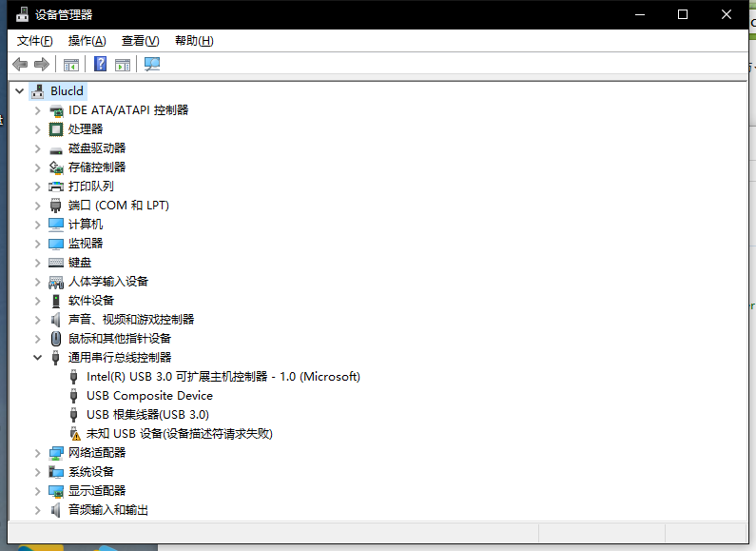This screenshot has width=756, height=551.
Task: Expand the 打印队列 node
Action: 38,187
